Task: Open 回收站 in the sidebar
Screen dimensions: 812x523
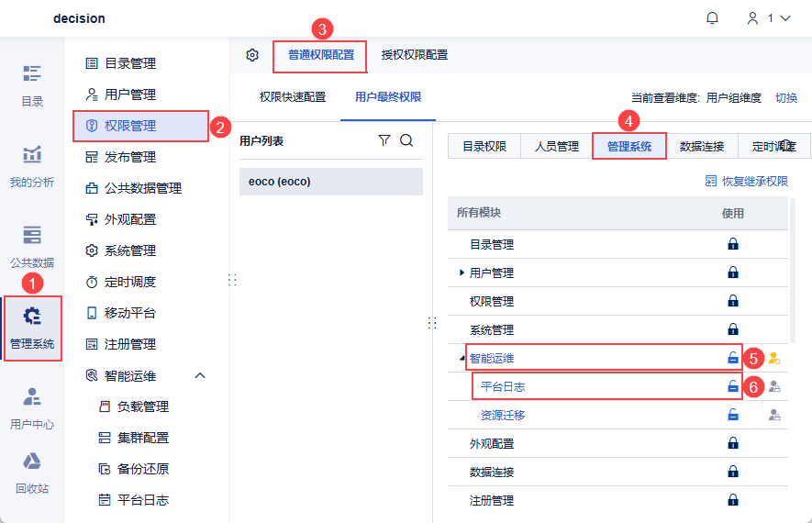Action: point(32,473)
